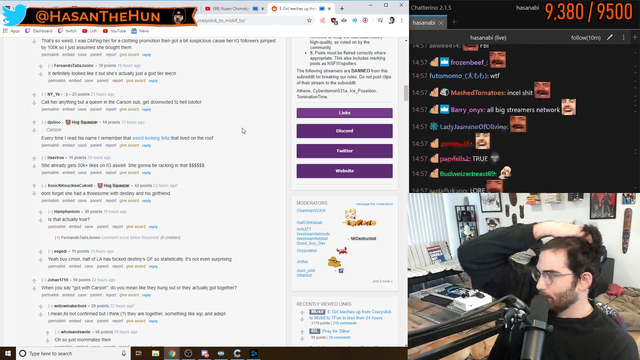
Task: Collapse itsavirus's comment thread
Action: [x=44, y=158]
